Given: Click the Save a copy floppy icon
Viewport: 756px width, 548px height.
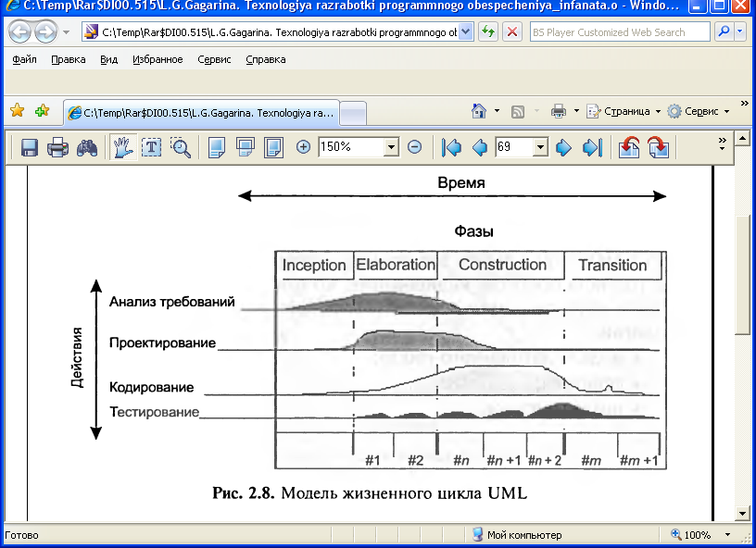Looking at the screenshot, I should point(30,147).
